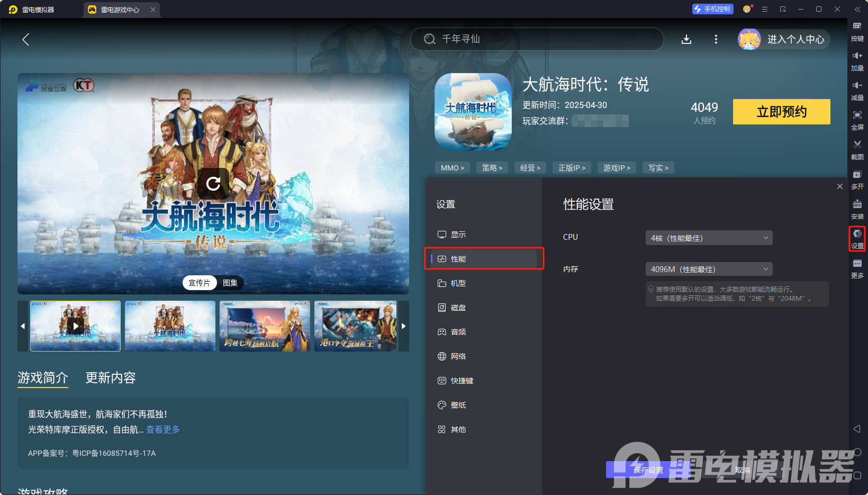868x495 pixels.
Task: Switch to the 雷电游戏中心 tab
Action: click(x=121, y=10)
